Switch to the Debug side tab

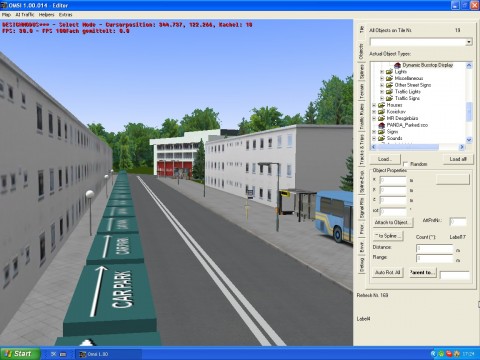click(361, 265)
